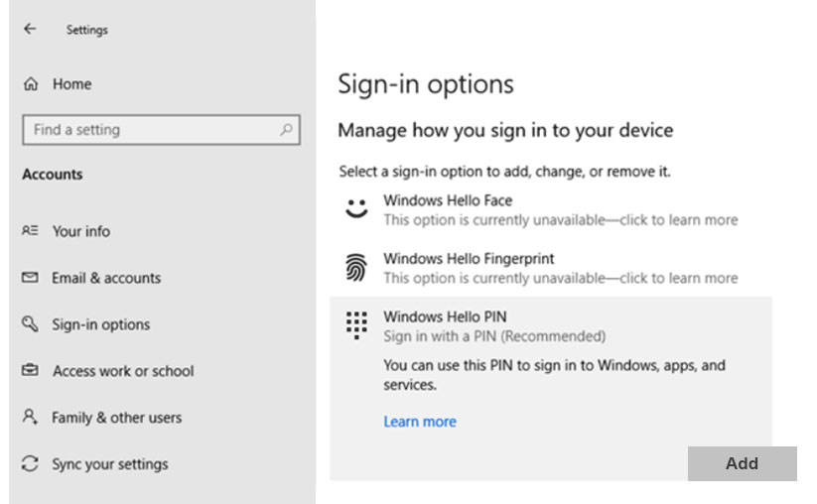Click the Learn more link under PIN
Screen dimensions: 817x504
tap(420, 422)
